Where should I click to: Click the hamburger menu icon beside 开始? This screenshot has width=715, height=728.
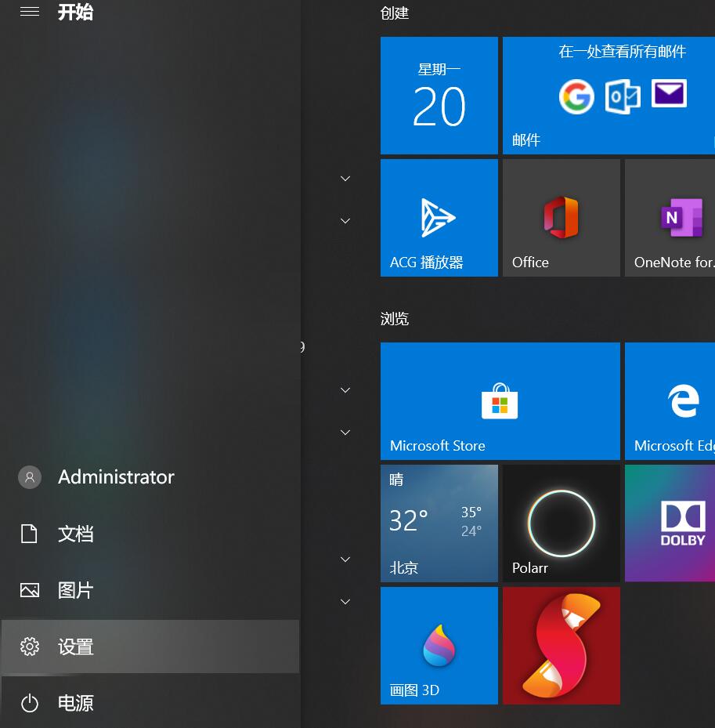[29, 12]
